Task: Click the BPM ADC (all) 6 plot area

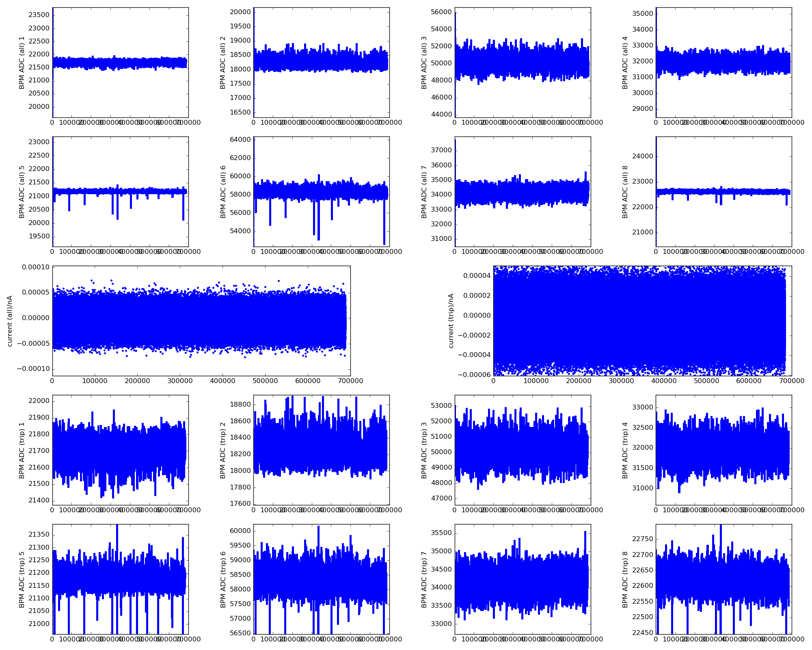Action: tap(321, 191)
